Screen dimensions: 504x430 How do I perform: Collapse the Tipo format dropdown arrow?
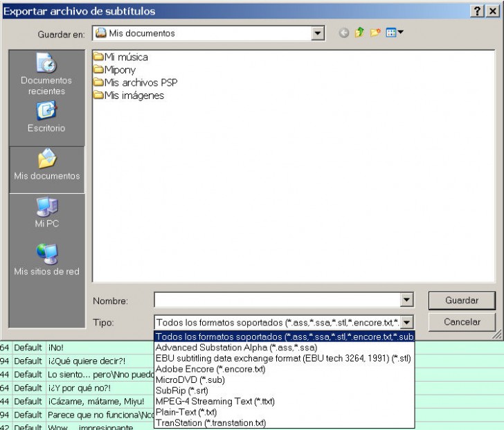[x=407, y=322]
